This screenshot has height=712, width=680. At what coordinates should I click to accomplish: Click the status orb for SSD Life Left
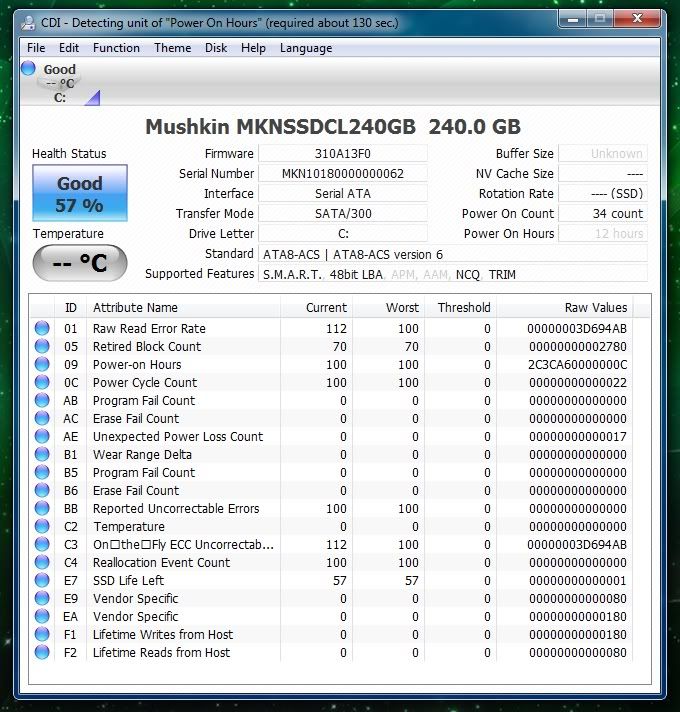(42, 580)
